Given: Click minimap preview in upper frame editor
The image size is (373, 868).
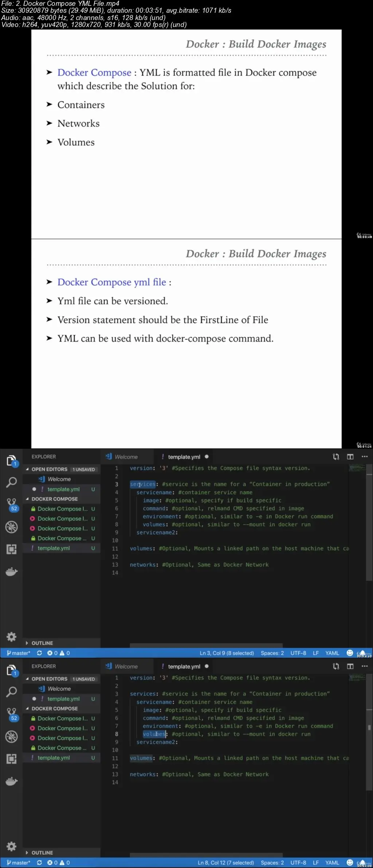Looking at the screenshot, I should tap(357, 467).
